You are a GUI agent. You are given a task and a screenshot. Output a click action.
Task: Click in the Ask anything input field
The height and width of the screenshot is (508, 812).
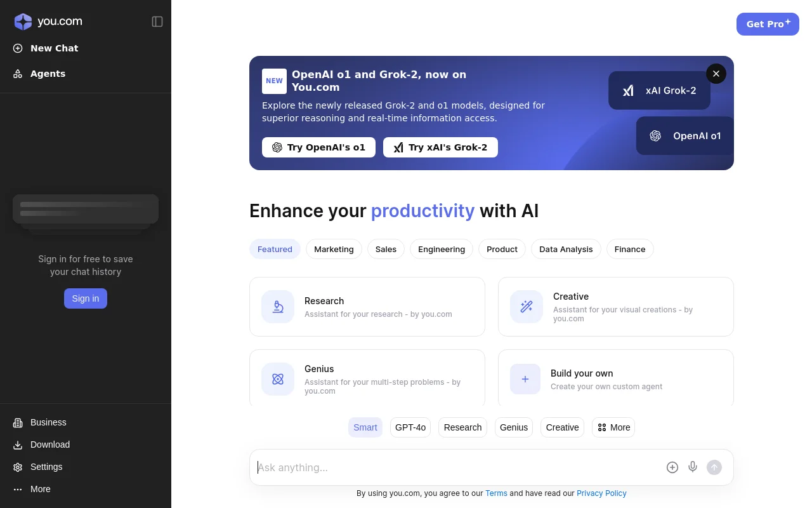point(457,467)
